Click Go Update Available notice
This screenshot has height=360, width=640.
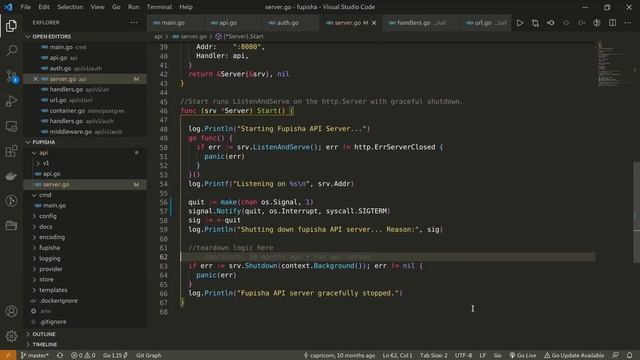click(574, 355)
